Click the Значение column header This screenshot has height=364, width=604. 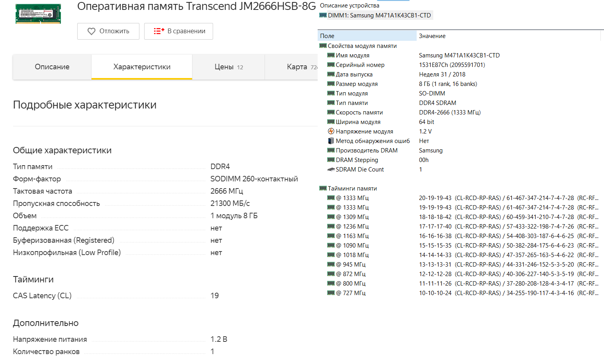pyautogui.click(x=509, y=36)
